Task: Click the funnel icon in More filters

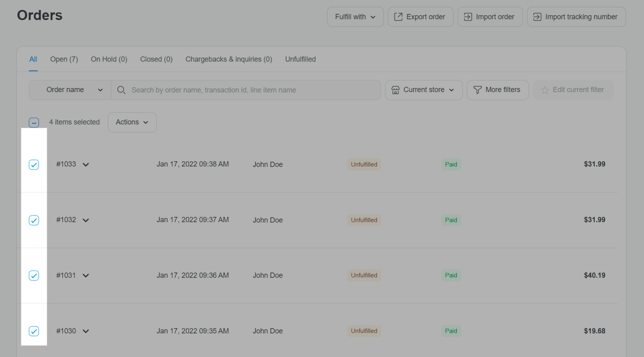Action: [477, 90]
